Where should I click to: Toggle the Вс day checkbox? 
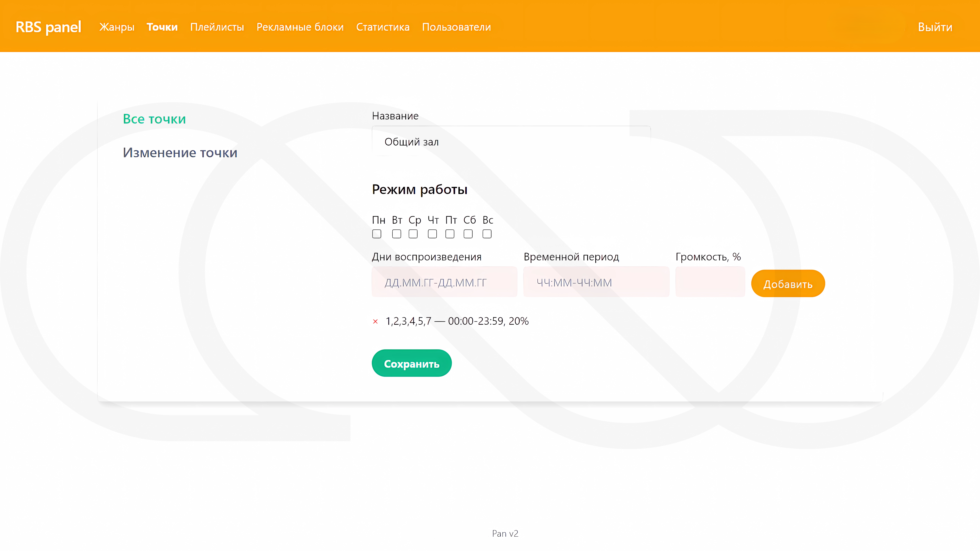487,234
